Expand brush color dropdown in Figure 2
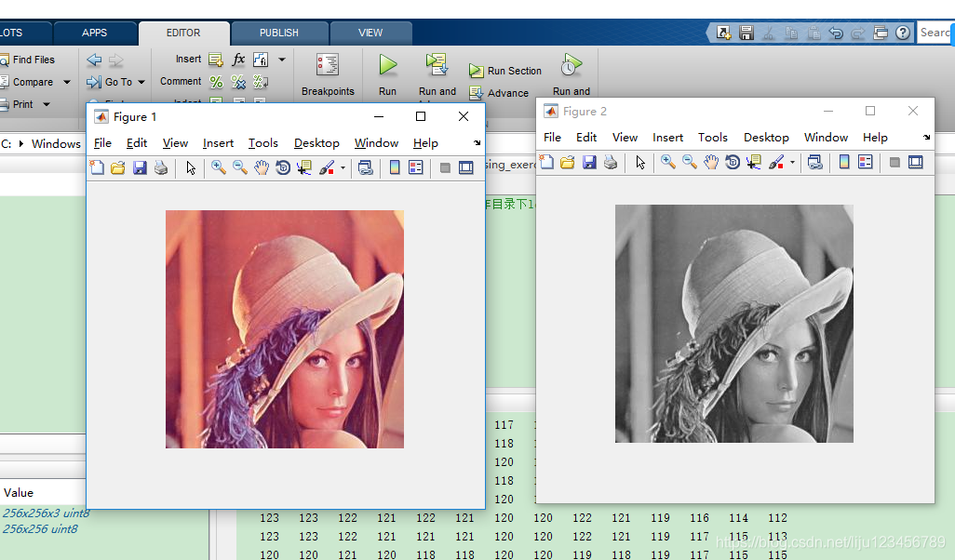 click(x=792, y=163)
